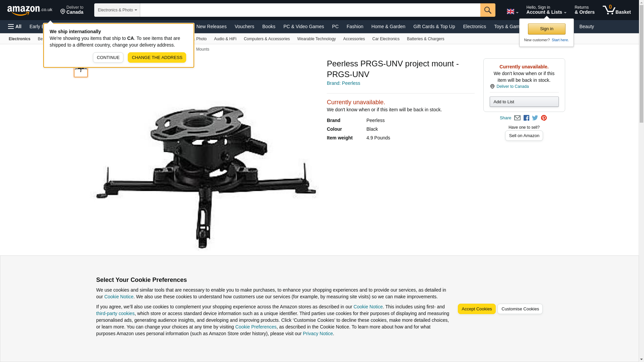Share product on Twitter icon
Viewport: 644px width, 362px height.
[535, 118]
